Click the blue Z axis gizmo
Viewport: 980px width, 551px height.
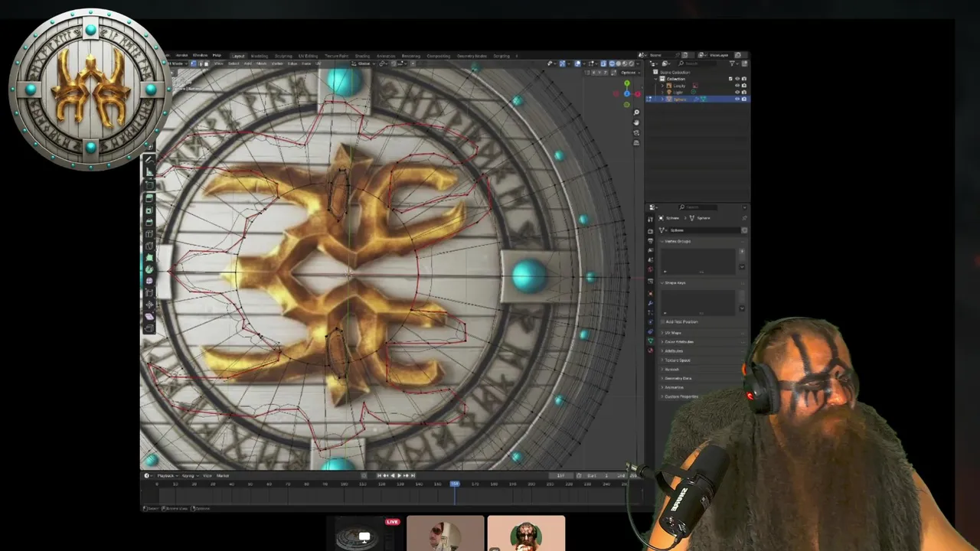coord(627,93)
